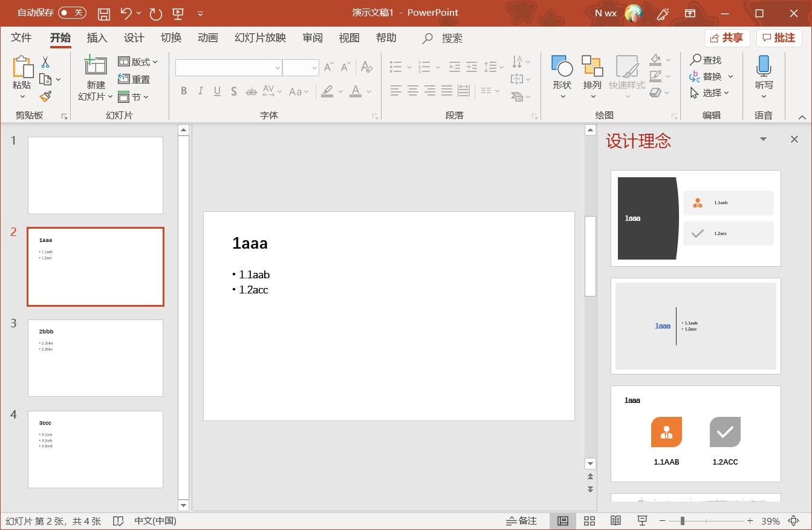Switch to the 动画 tab
812x530 pixels.
(207, 38)
